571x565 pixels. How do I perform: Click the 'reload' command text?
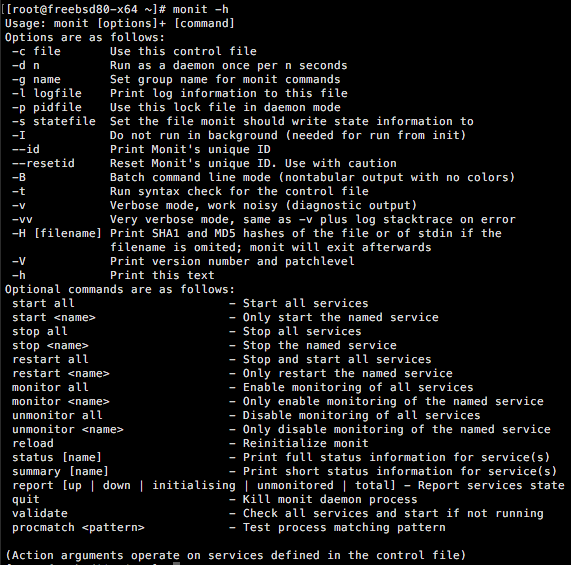pos(32,443)
